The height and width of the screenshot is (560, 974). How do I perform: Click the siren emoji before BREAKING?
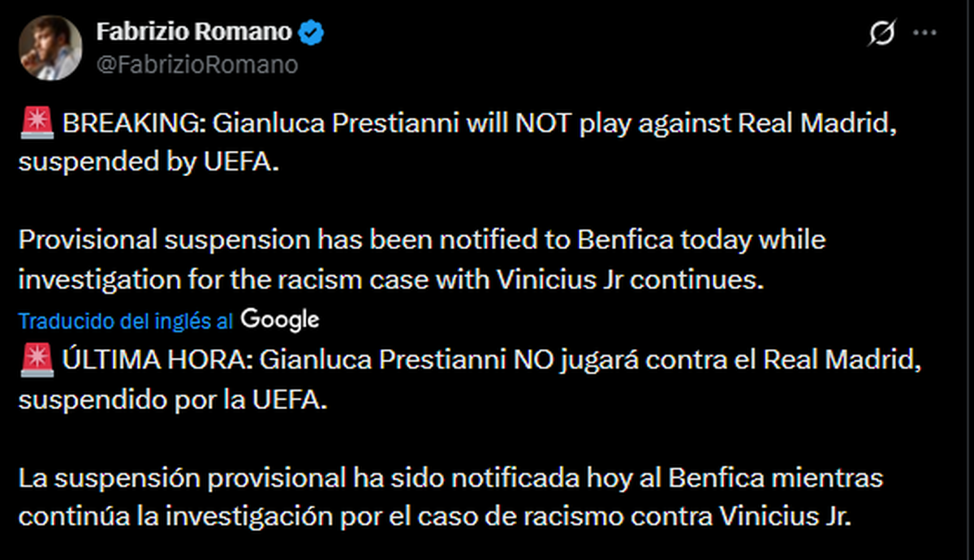pos(34,125)
